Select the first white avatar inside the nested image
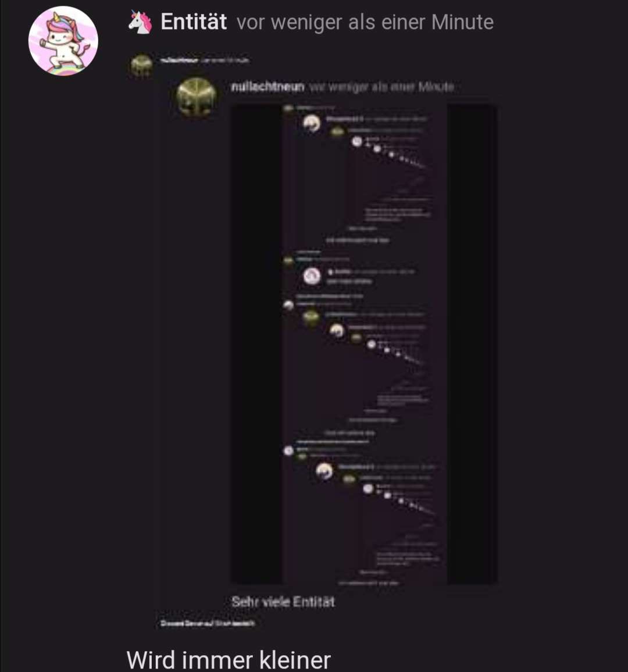The width and height of the screenshot is (628, 672). pos(312,123)
